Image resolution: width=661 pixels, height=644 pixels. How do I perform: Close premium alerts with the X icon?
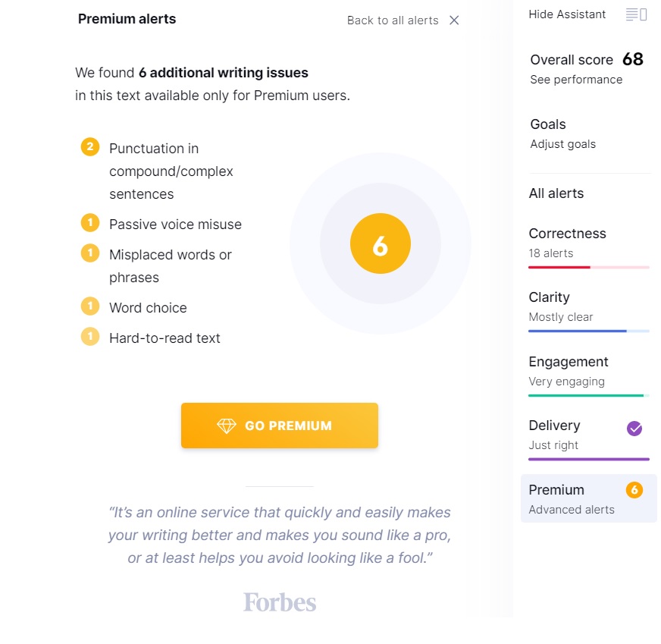pyautogui.click(x=454, y=20)
